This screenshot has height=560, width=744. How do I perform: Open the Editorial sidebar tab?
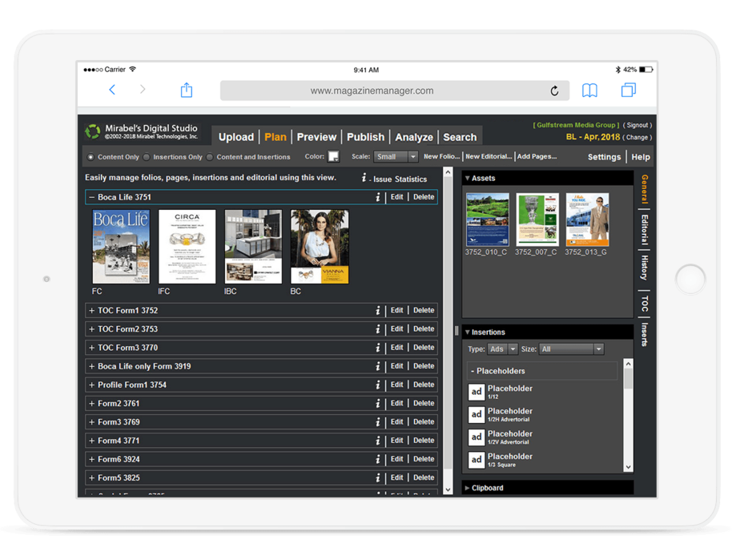click(x=643, y=228)
